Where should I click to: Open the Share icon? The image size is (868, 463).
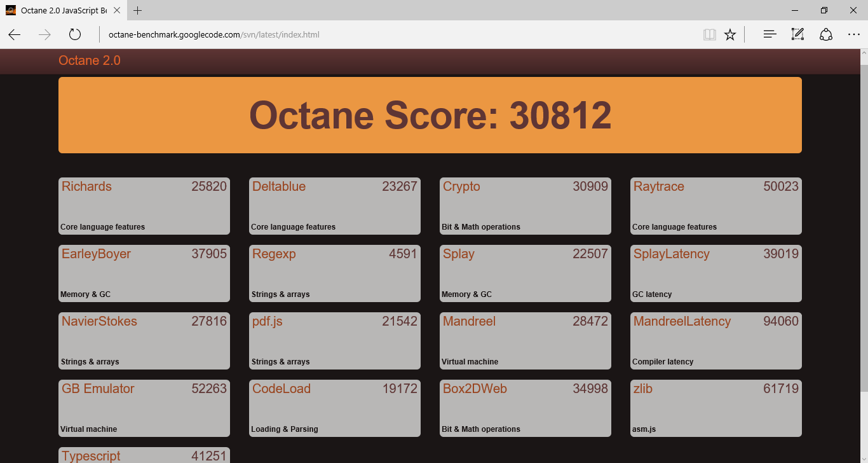pos(825,34)
